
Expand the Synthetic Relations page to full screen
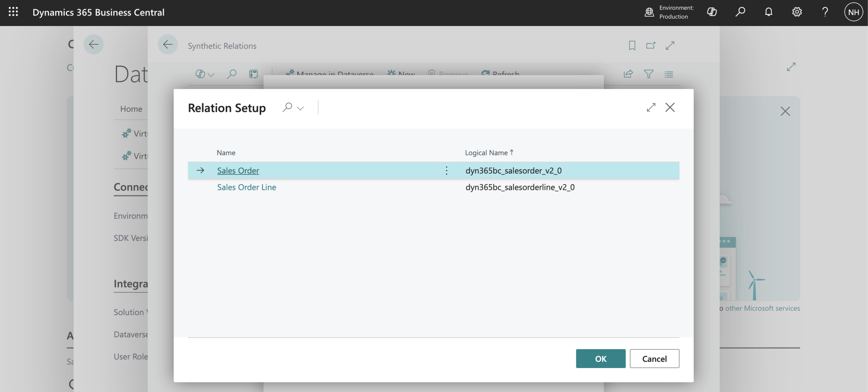pyautogui.click(x=670, y=46)
